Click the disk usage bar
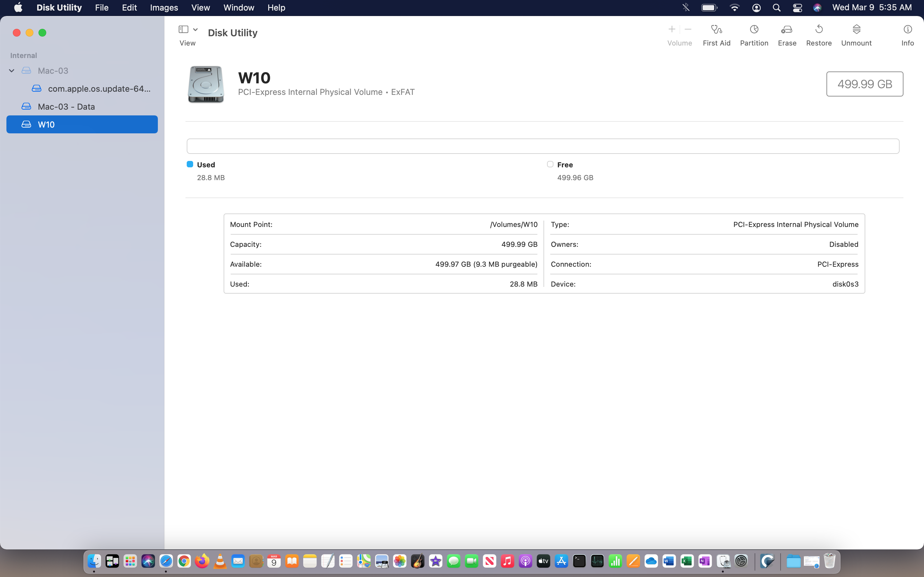This screenshot has width=924, height=577. pos(543,146)
